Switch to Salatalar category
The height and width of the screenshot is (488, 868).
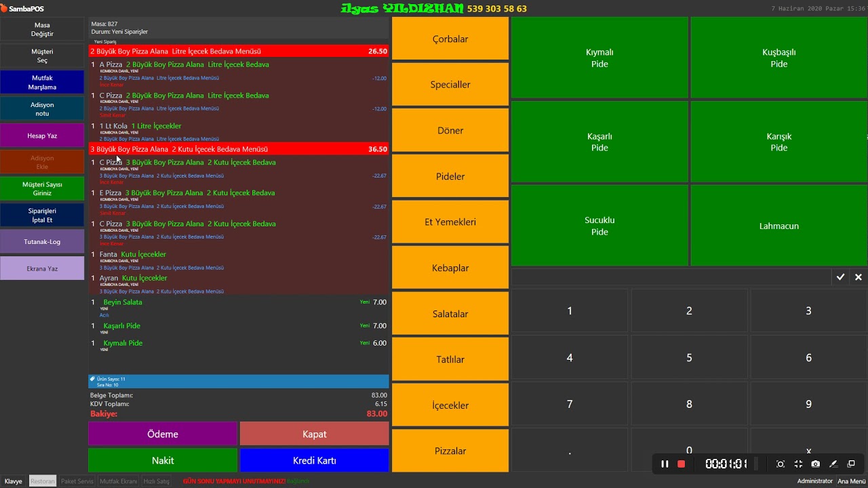point(450,314)
